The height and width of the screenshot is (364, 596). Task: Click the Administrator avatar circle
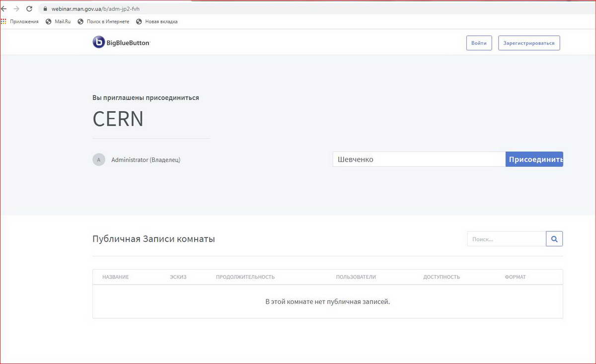99,159
